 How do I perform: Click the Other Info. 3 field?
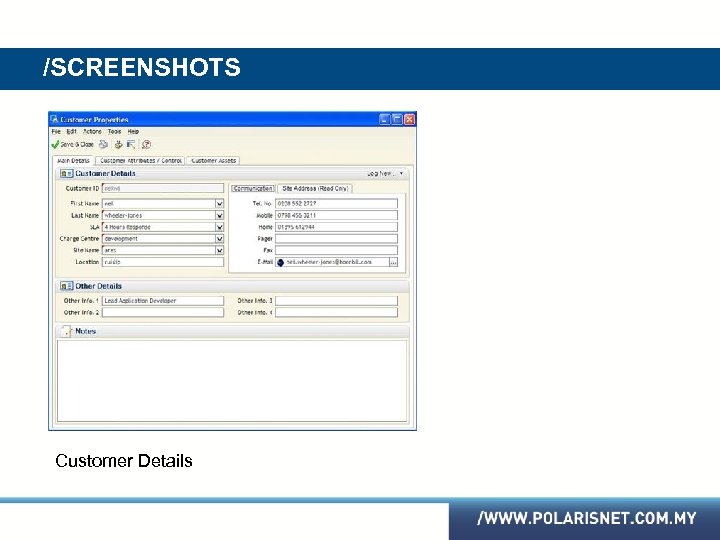[336, 301]
